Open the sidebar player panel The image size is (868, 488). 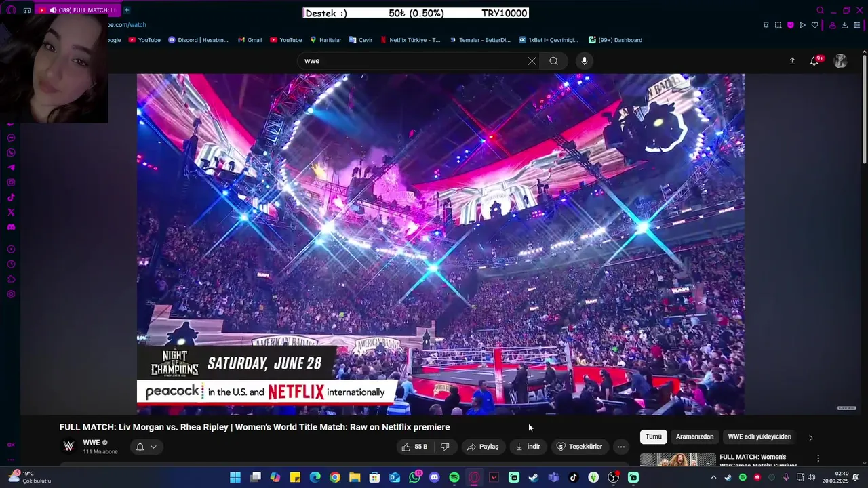pyautogui.click(x=11, y=249)
